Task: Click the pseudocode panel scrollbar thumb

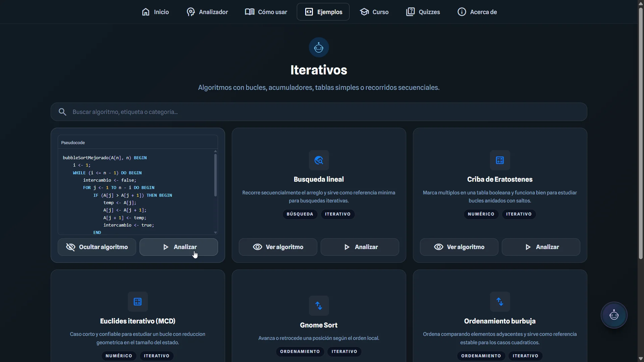Action: coord(215,175)
